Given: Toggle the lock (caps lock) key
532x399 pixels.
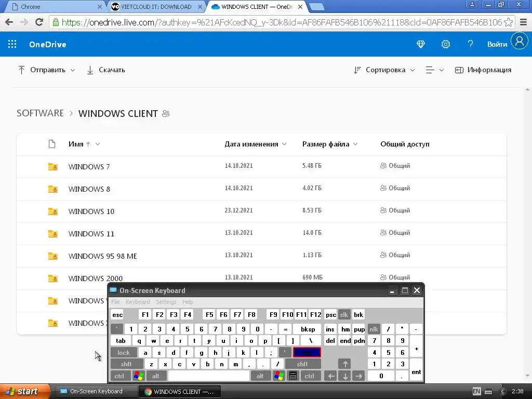Looking at the screenshot, I should click(x=124, y=353).
